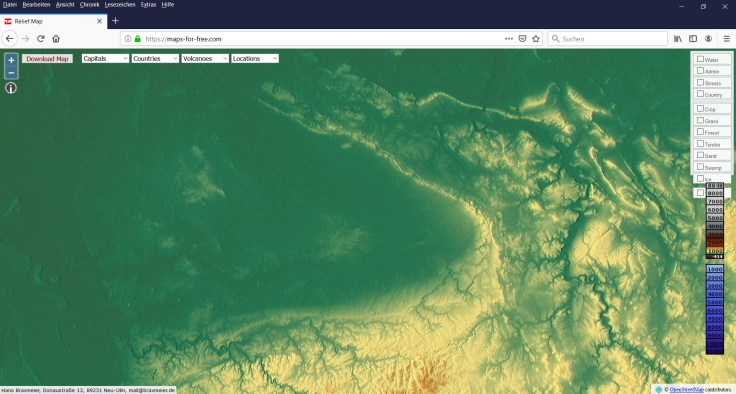Open page actions three-dot menu

[509, 39]
